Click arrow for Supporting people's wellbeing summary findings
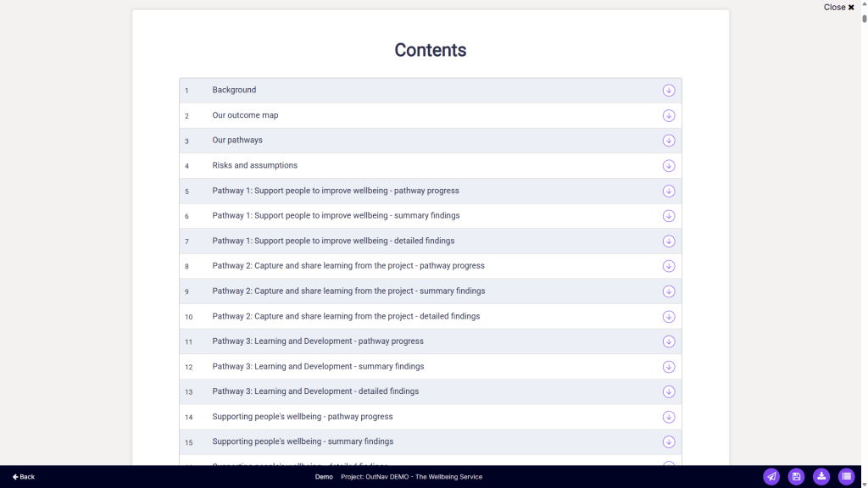This screenshot has height=488, width=868. (669, 442)
